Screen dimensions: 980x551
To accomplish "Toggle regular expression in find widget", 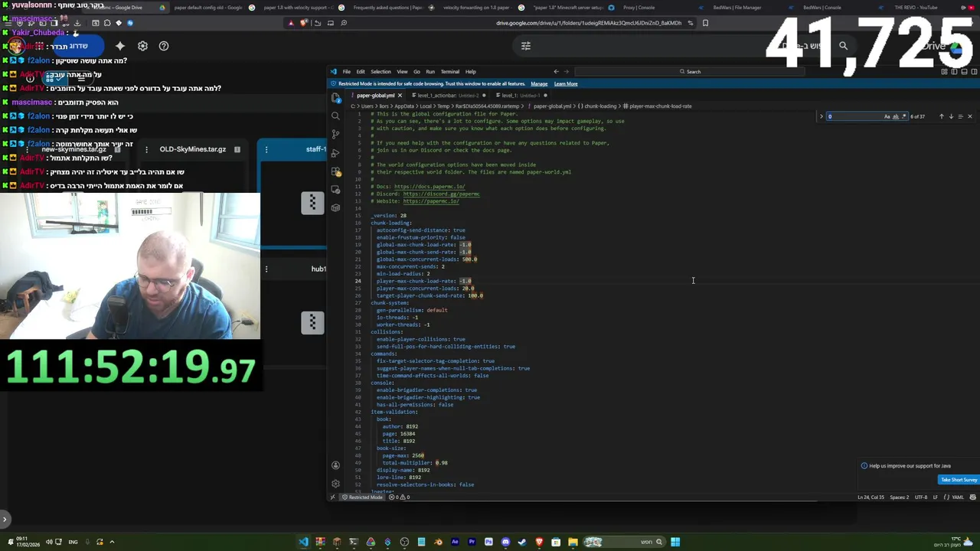I will (904, 116).
